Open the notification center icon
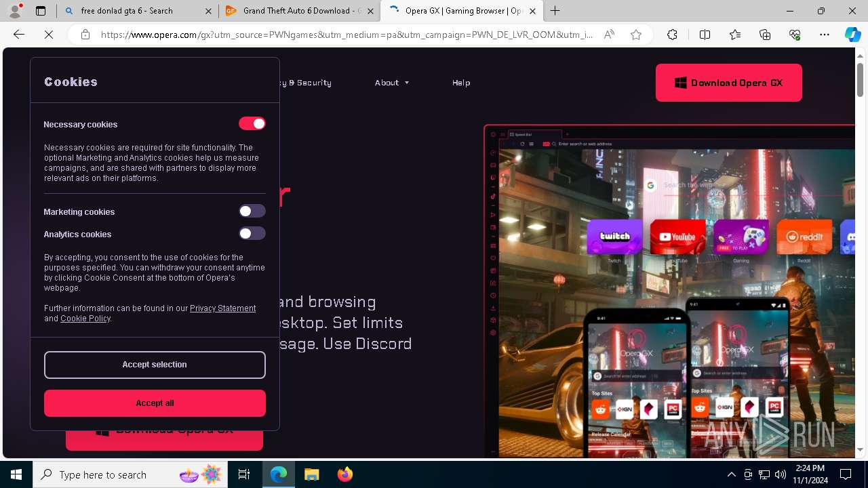The width and height of the screenshot is (868, 488). (x=846, y=474)
